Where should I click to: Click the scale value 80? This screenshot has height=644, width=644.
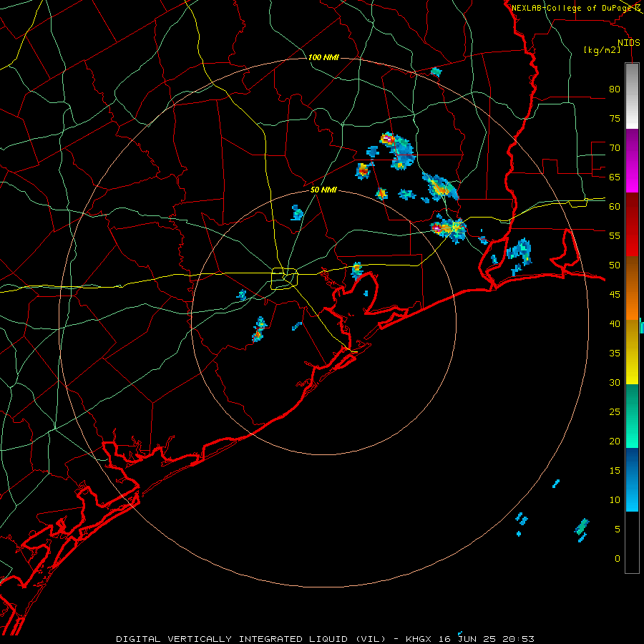click(x=615, y=89)
